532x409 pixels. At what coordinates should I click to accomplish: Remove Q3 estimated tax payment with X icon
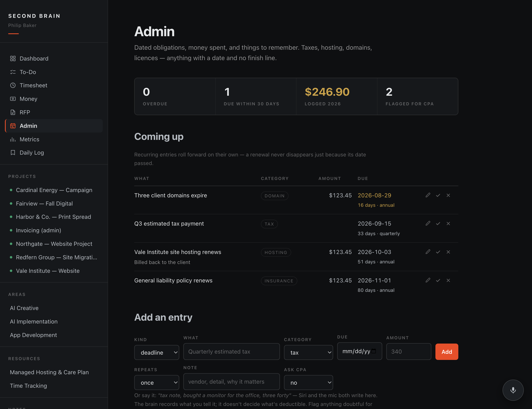coord(448,224)
